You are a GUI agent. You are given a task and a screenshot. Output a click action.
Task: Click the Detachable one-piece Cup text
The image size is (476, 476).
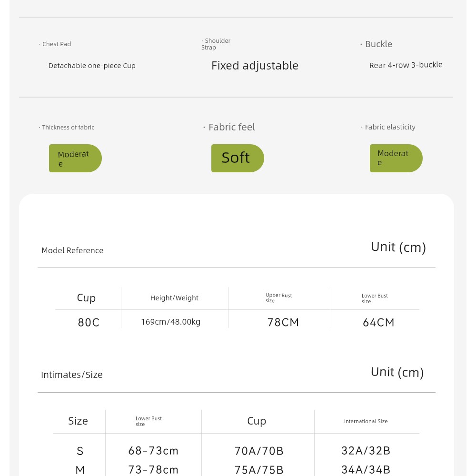coord(92,66)
